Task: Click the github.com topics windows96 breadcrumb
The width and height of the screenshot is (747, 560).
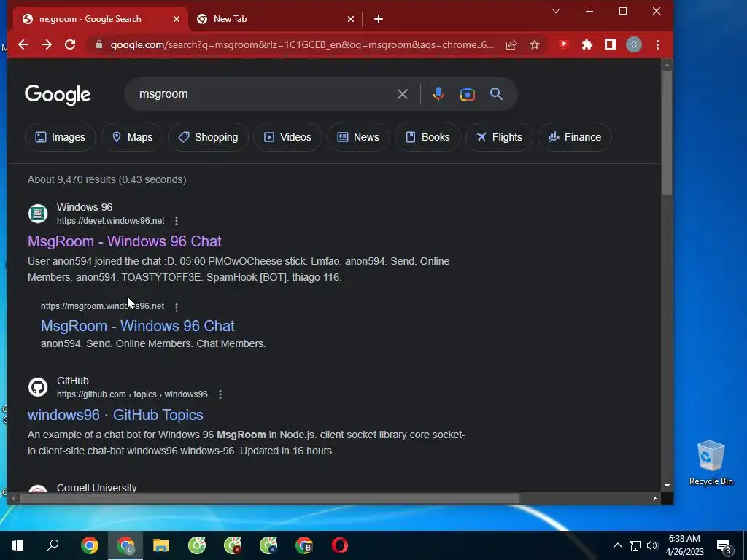Action: click(x=132, y=394)
